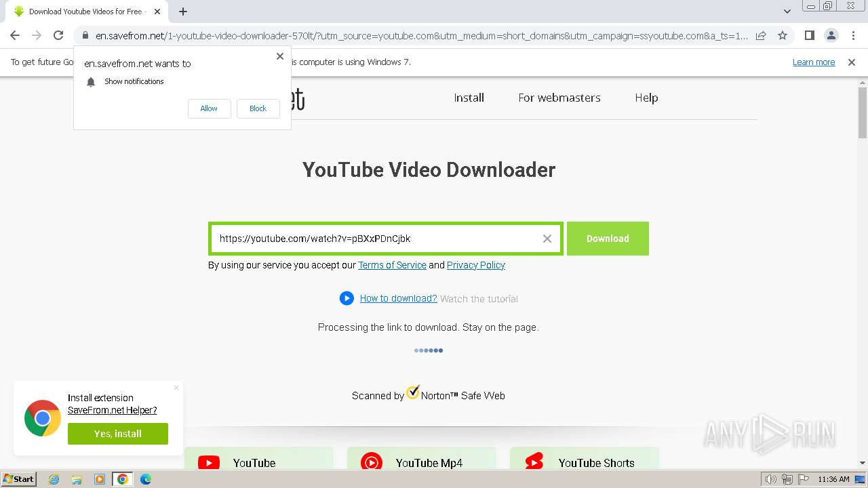Open Windows Explorer folder on taskbar
This screenshot has width=868, height=488.
coord(77,479)
